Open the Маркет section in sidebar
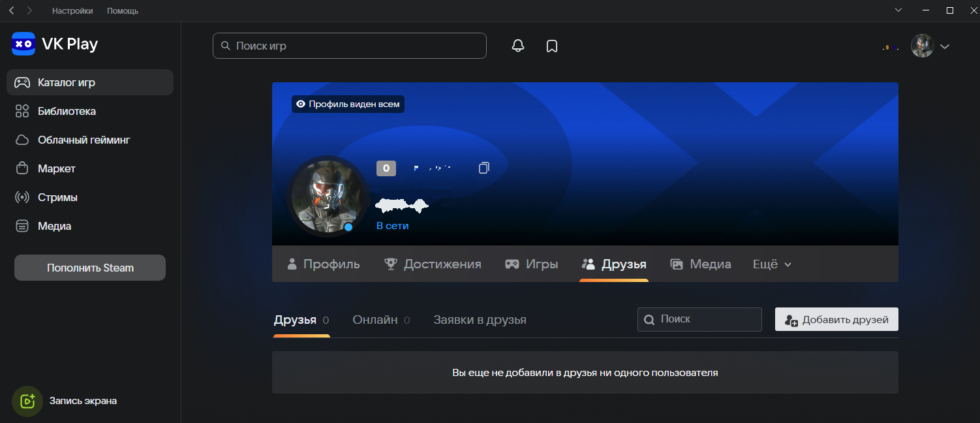This screenshot has width=980, height=423. pyautogui.click(x=57, y=168)
